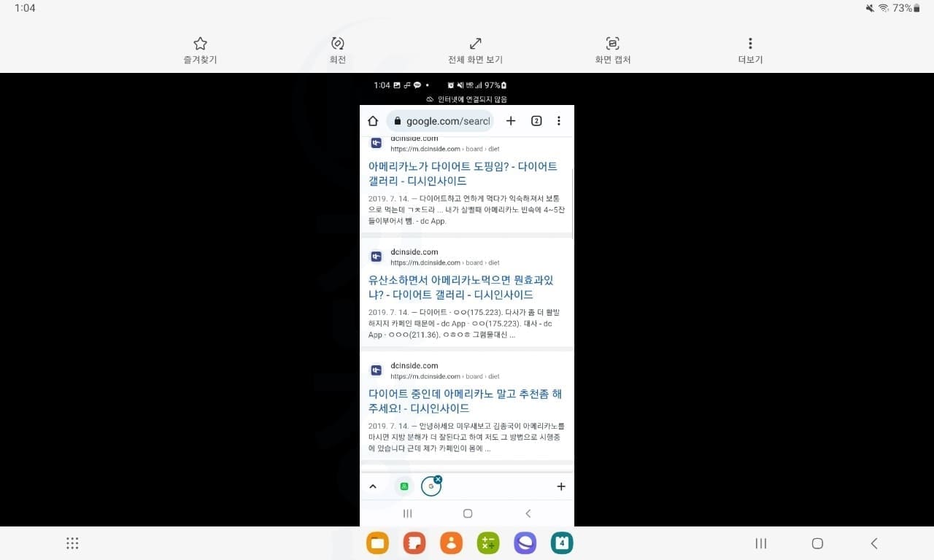The image size is (934, 560).
Task: Open result 다이어트 중인데 아메리카노 말고 추천좀 해주세요!
Action: 465,401
